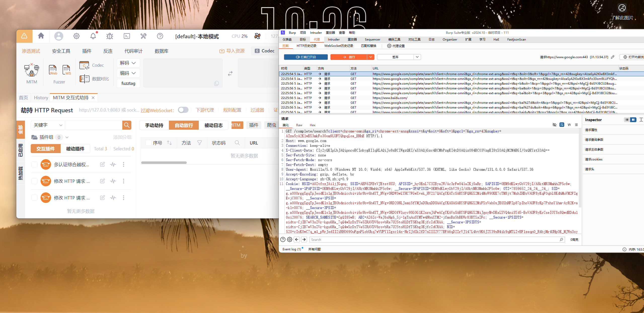Open the notification bell icon
The width and height of the screenshot is (644, 313).
click(93, 36)
